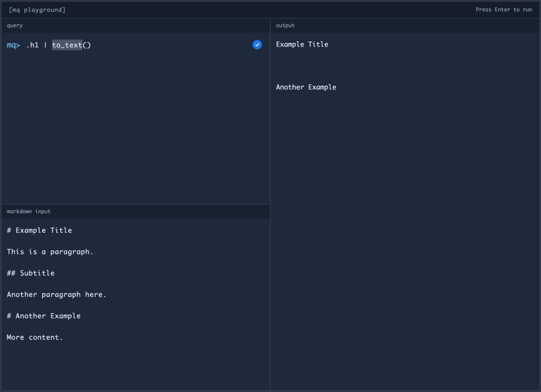Click Example Title line in output
The height and width of the screenshot is (392, 541).
302,44
